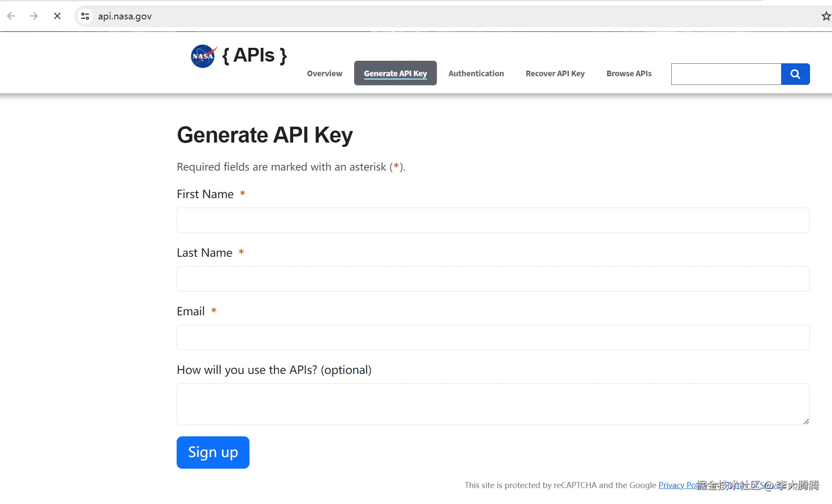
Task: Stop page loading with X button
Action: 57,16
